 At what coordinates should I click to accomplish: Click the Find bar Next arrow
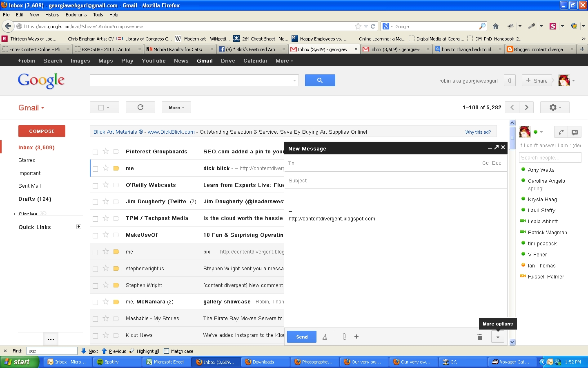[90, 351]
